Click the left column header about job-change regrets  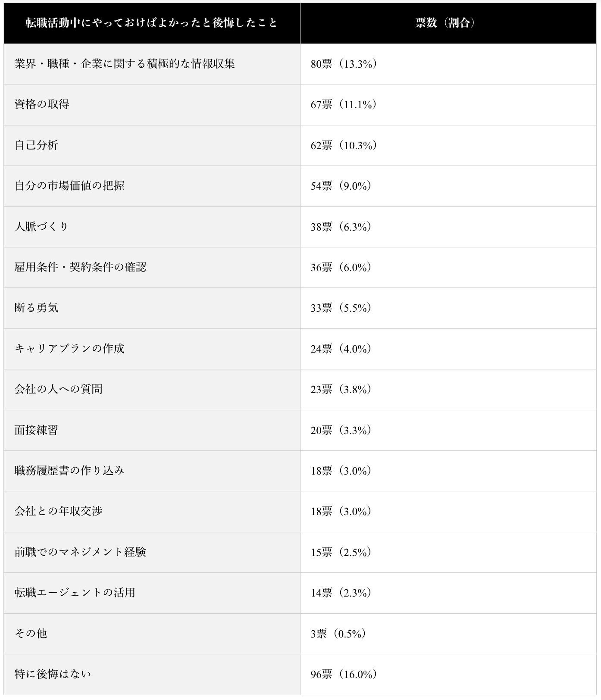pos(152,23)
